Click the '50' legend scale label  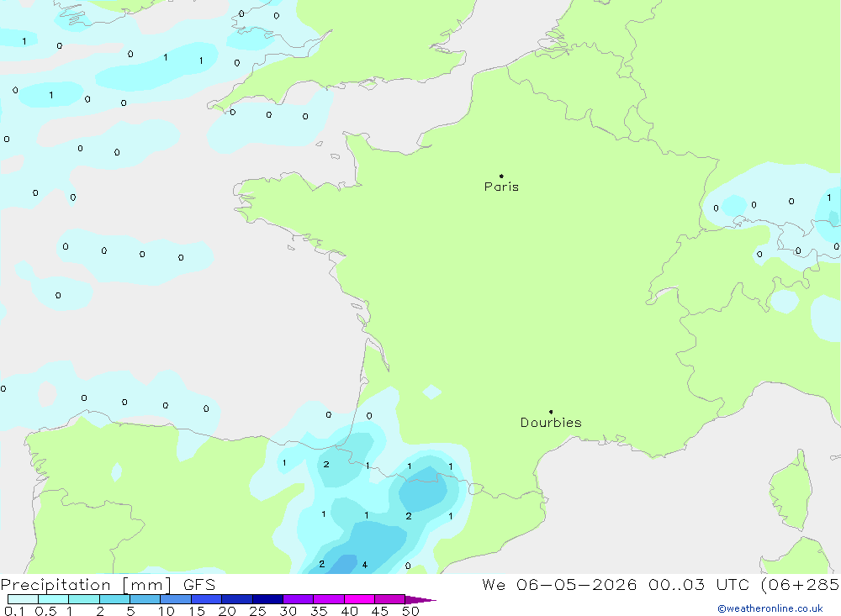click(x=410, y=611)
